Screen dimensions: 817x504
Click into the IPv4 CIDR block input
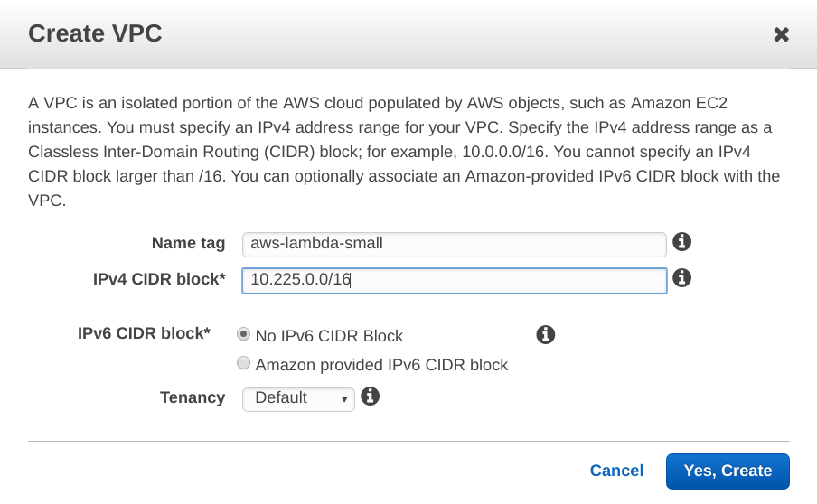click(x=454, y=280)
